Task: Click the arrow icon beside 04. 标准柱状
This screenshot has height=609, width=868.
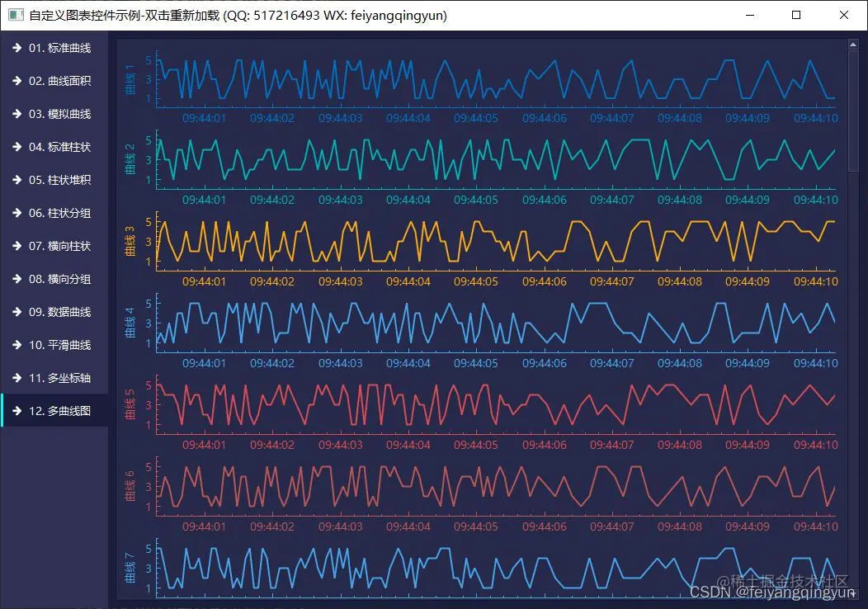Action: pyautogui.click(x=17, y=147)
